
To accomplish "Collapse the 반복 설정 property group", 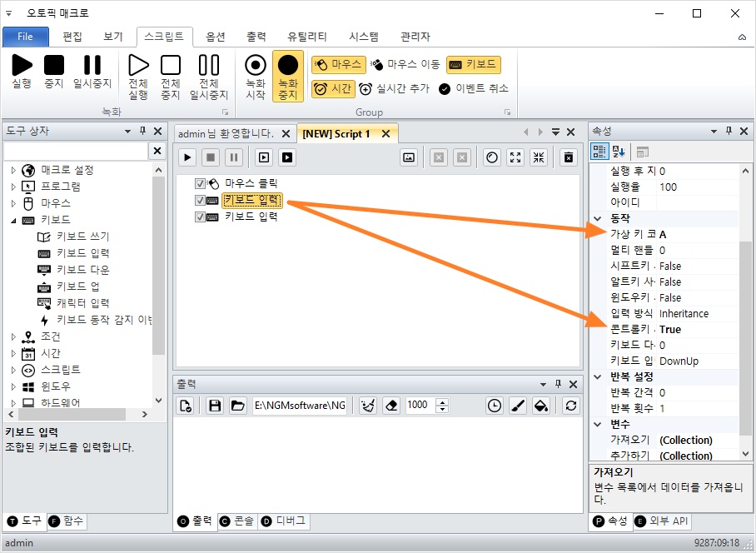I will pos(598,376).
